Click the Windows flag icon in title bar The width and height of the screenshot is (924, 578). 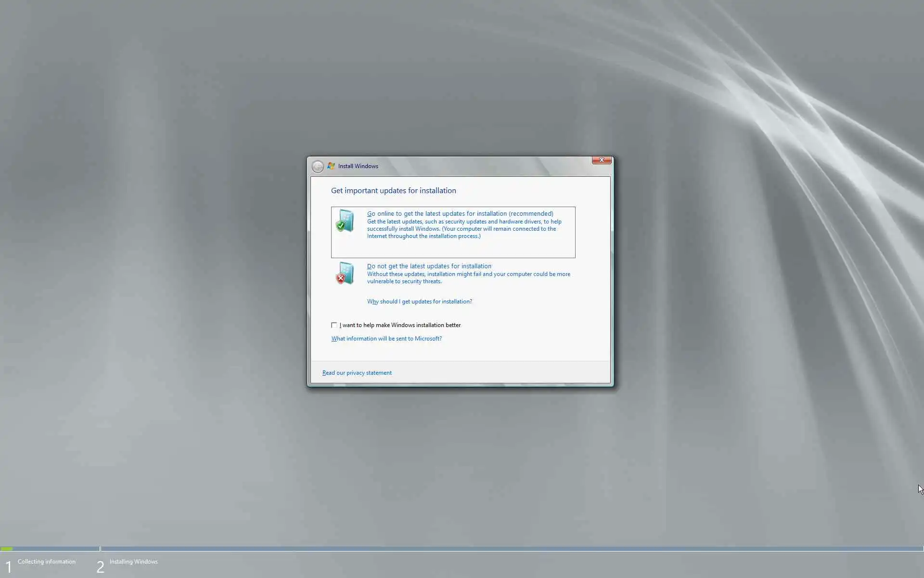(331, 166)
